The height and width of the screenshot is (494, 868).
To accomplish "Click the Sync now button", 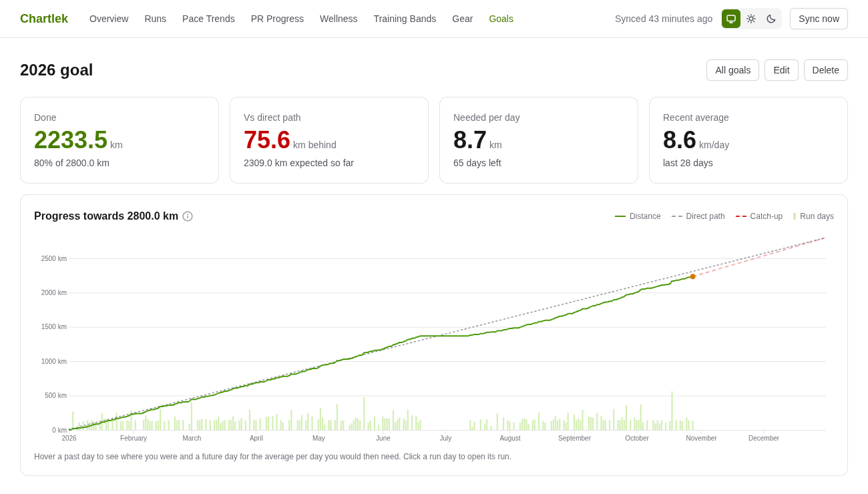I will point(819,19).
